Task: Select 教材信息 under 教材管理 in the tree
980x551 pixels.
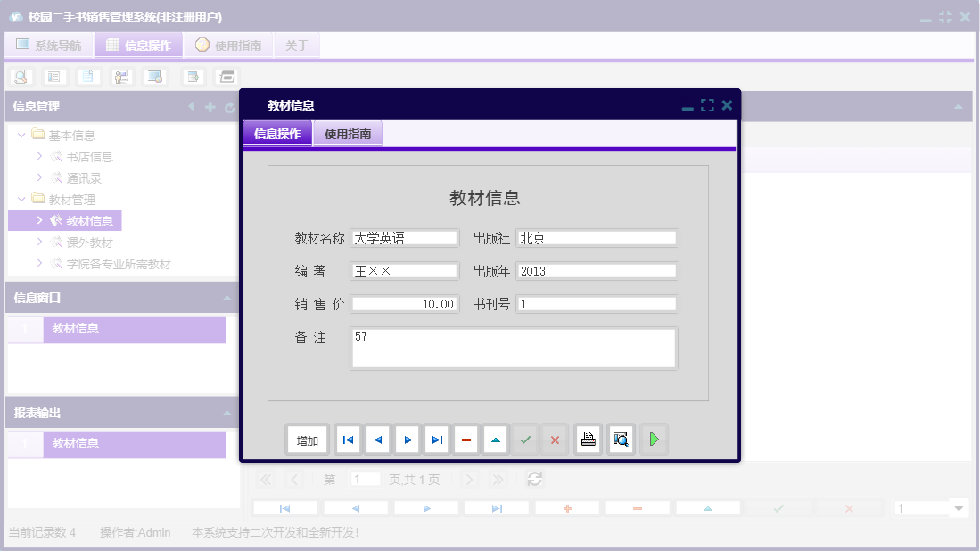Action: 89,220
